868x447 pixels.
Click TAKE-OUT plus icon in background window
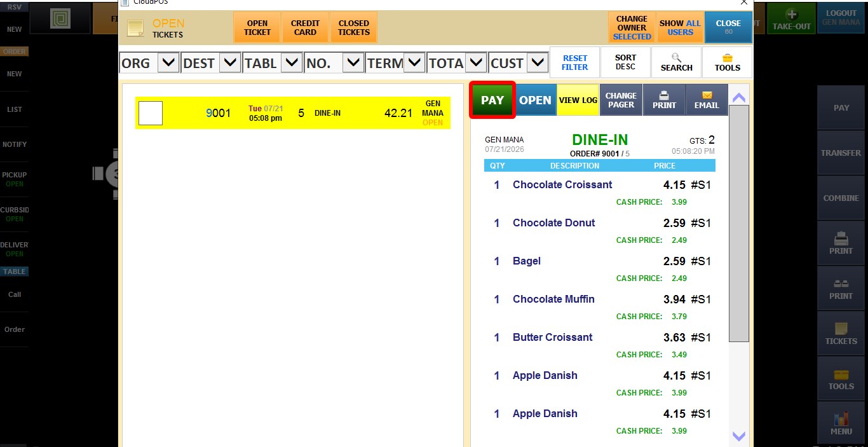pos(791,19)
